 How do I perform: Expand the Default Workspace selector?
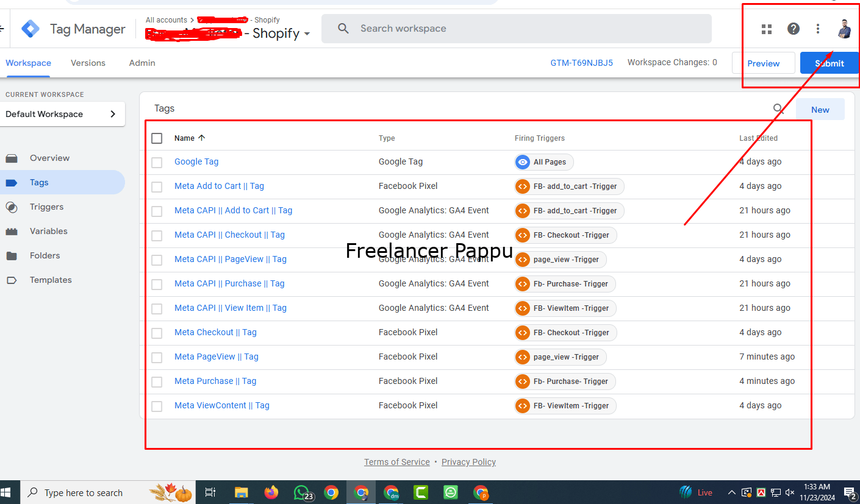(x=62, y=114)
